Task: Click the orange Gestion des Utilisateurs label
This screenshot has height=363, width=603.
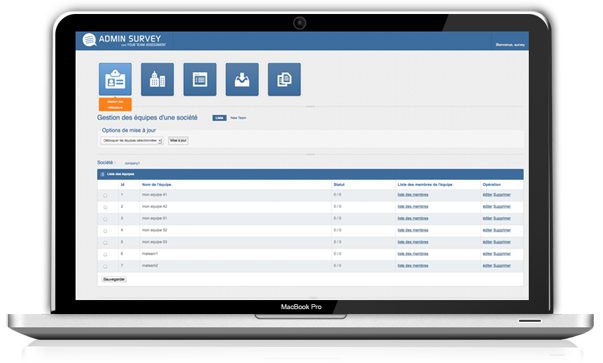Action: pos(115,104)
